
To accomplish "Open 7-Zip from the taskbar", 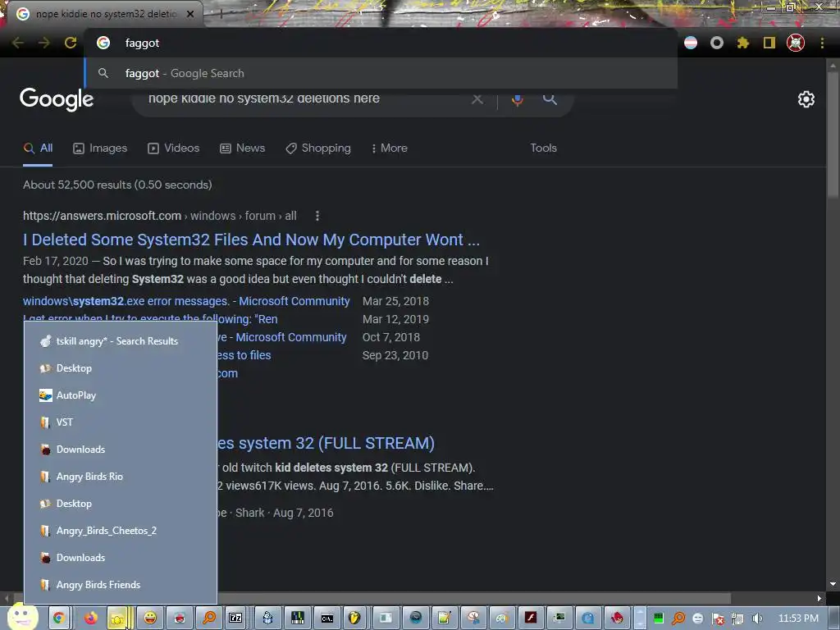I will (235, 619).
